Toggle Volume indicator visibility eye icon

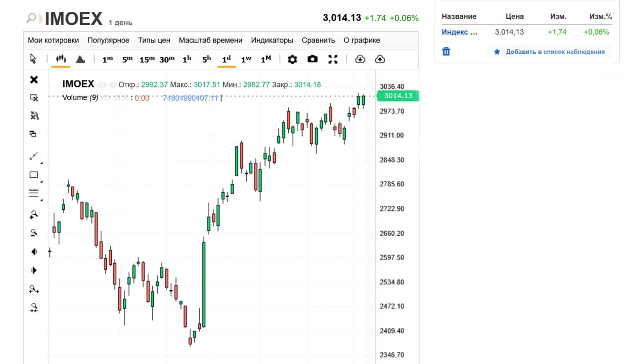[105, 98]
